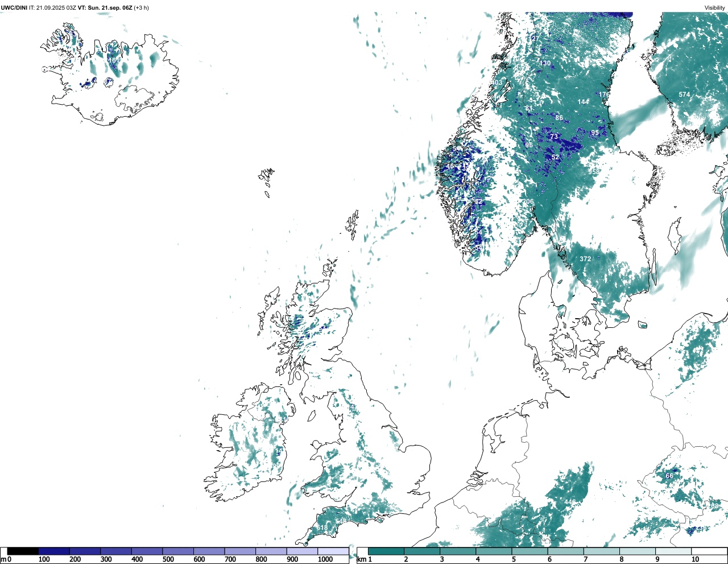Click the 73 value in central Sweden
This screenshot has height=564, width=728.
[x=554, y=137]
